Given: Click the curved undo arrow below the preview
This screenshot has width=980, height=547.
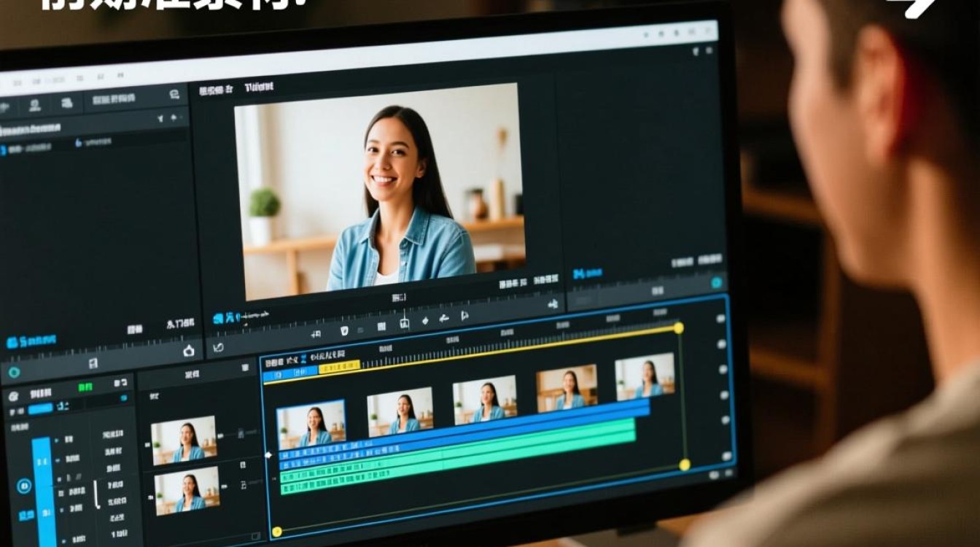Looking at the screenshot, I should tap(218, 348).
